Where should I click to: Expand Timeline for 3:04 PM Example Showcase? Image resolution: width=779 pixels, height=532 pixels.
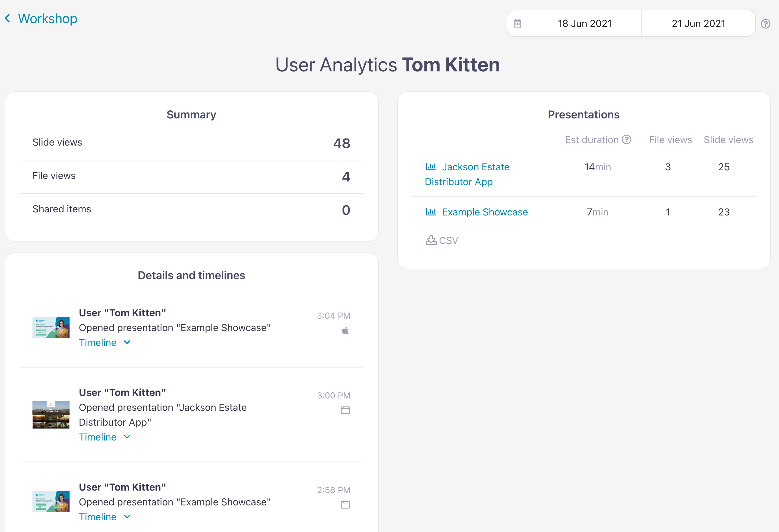pos(104,343)
